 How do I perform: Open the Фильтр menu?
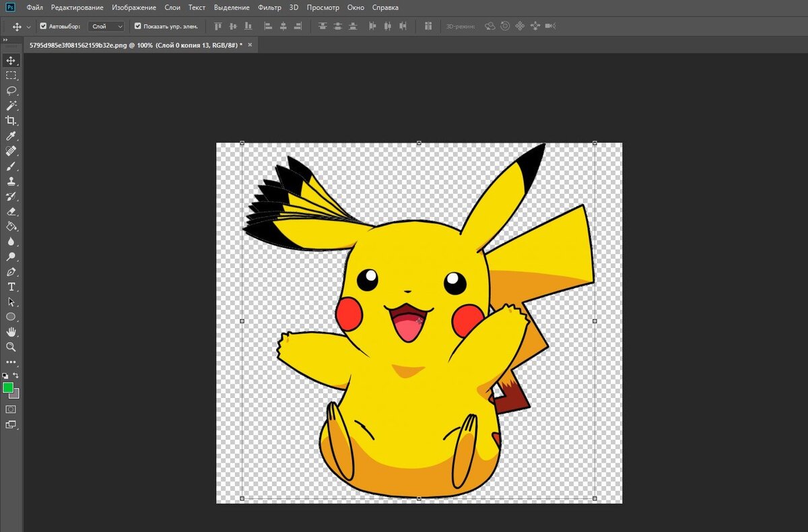point(269,7)
